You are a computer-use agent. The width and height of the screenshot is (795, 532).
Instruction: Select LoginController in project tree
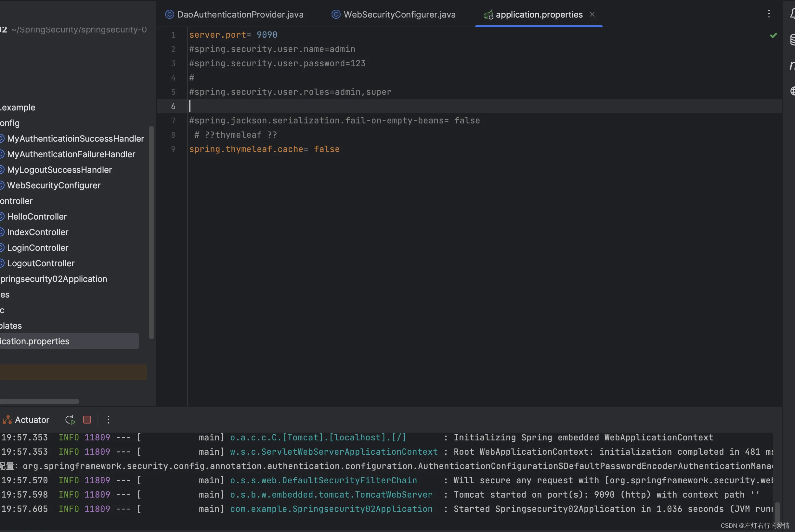tap(38, 248)
